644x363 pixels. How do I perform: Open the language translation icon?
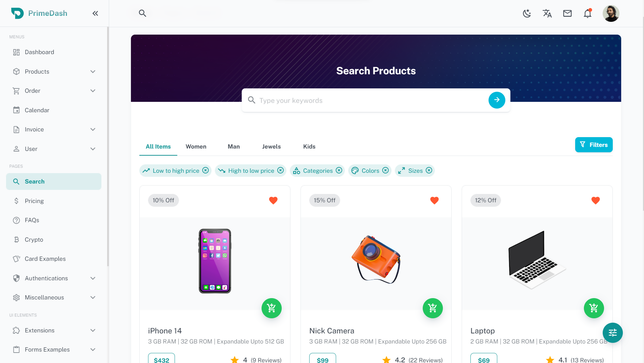coord(547,13)
